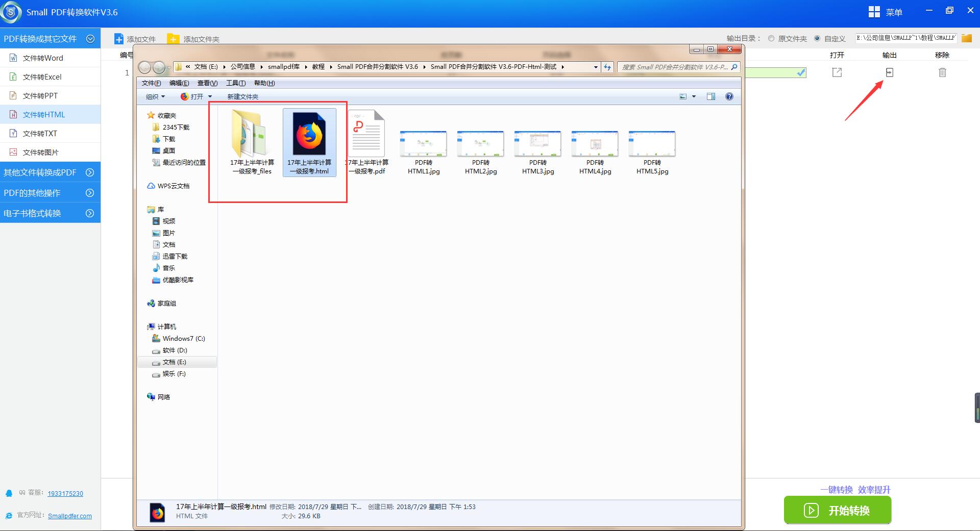Toggle the Explorer preview pane icon
The image size is (980, 531).
pyautogui.click(x=710, y=96)
